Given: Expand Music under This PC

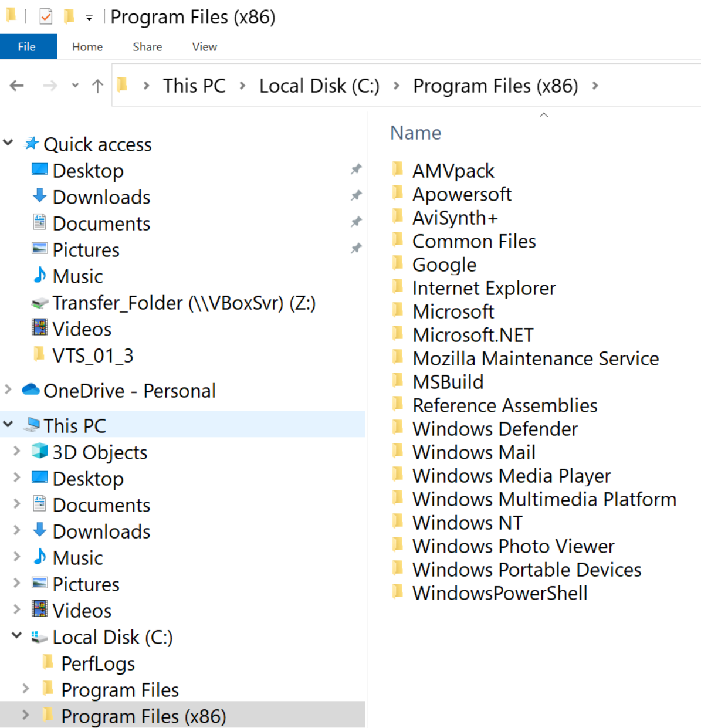Looking at the screenshot, I should (17, 556).
